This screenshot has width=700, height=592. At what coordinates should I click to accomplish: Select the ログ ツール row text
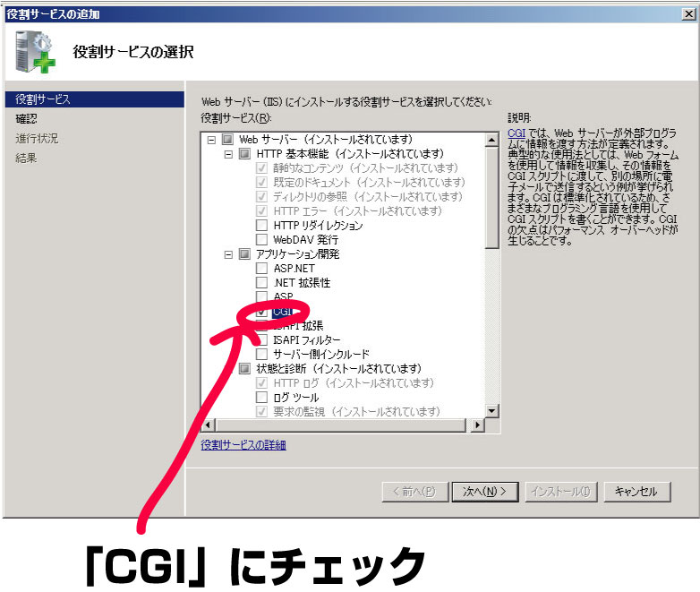click(x=296, y=398)
